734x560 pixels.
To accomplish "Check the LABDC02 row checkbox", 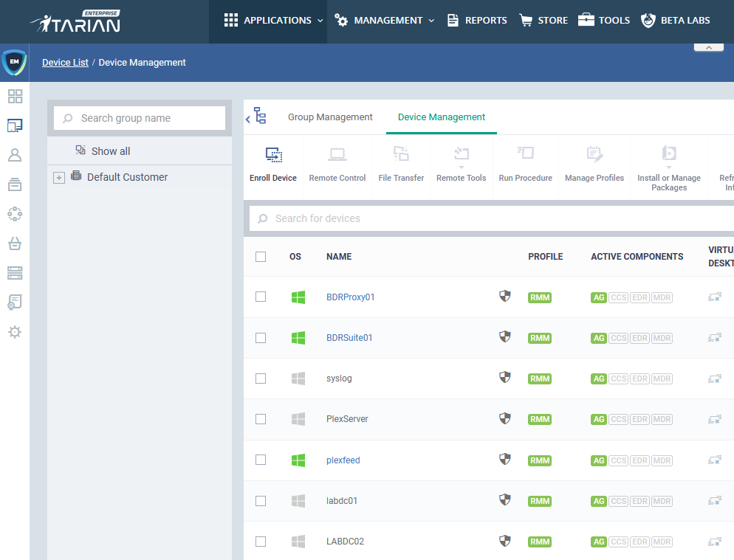I will point(261,542).
